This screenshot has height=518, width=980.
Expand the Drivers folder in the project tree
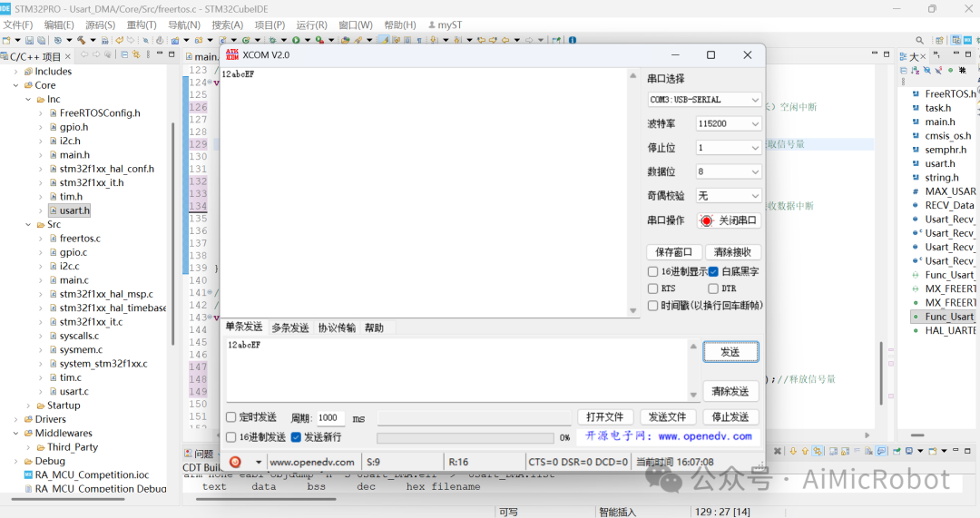tap(16, 418)
